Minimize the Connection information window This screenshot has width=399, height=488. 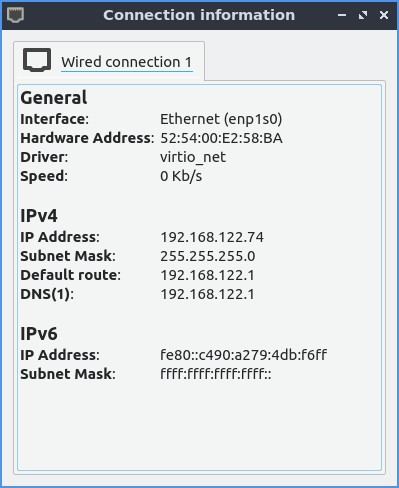[342, 15]
